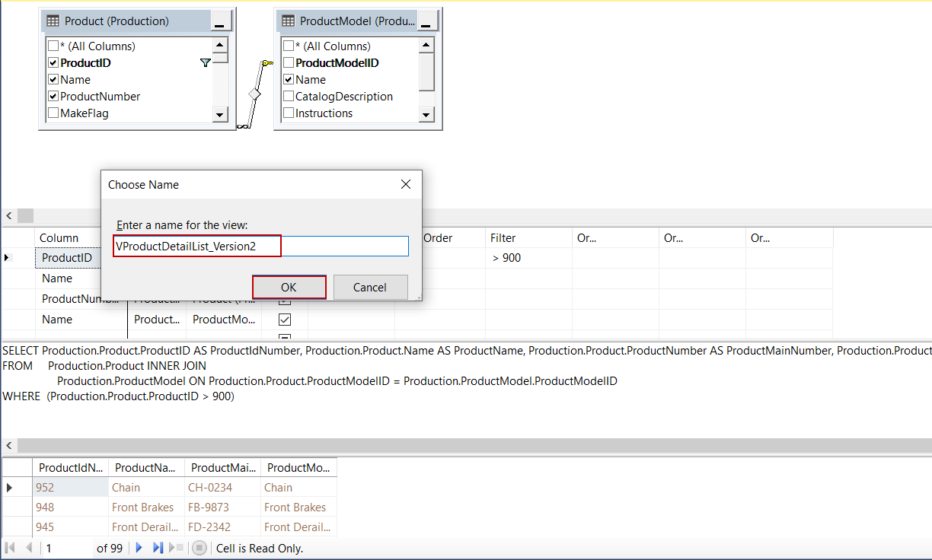Click scroll down arrow in Product table list
The width and height of the screenshot is (932, 560).
pos(220,115)
